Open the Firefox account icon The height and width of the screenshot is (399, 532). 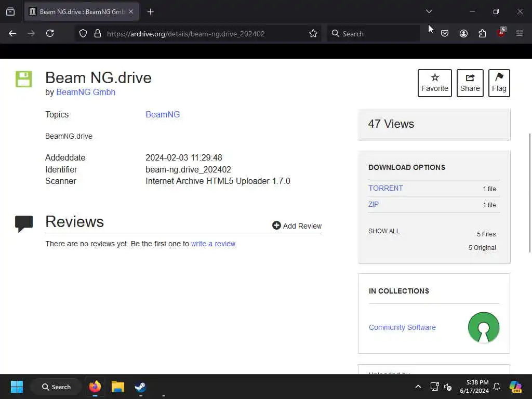(x=463, y=33)
